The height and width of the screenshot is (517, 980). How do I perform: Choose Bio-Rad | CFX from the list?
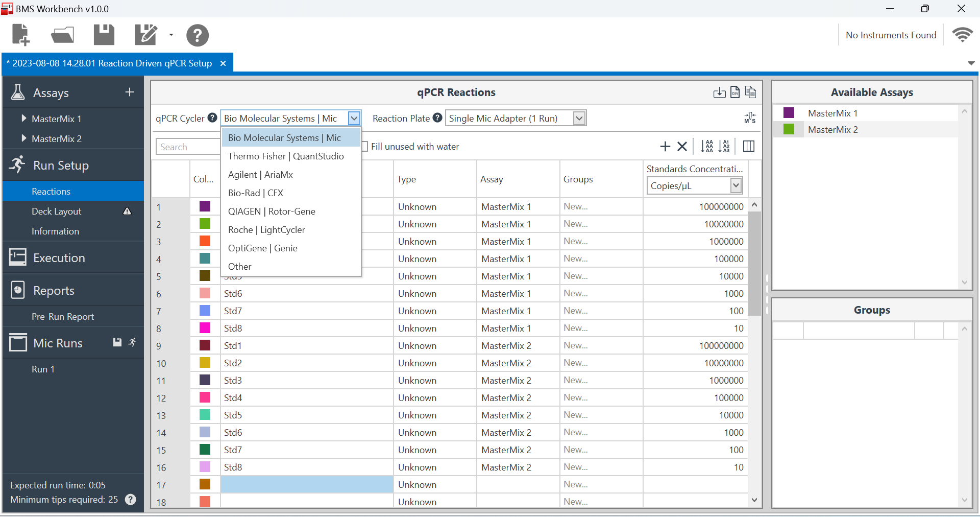point(255,193)
